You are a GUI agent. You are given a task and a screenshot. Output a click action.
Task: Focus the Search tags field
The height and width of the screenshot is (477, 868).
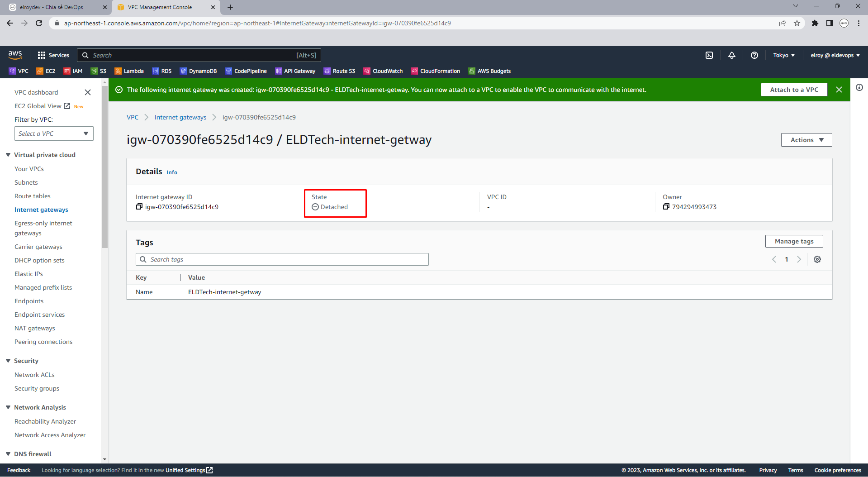[x=282, y=259]
